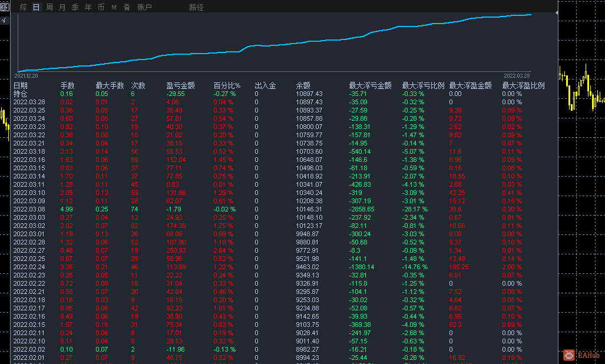Open the 账户 account tab
This screenshot has width=605, height=364.
pyautogui.click(x=145, y=7)
